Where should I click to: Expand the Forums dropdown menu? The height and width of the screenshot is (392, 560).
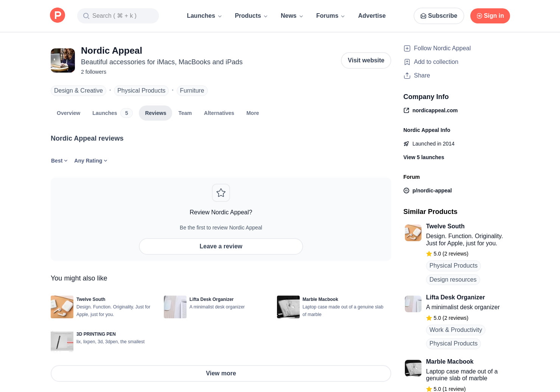click(x=331, y=16)
